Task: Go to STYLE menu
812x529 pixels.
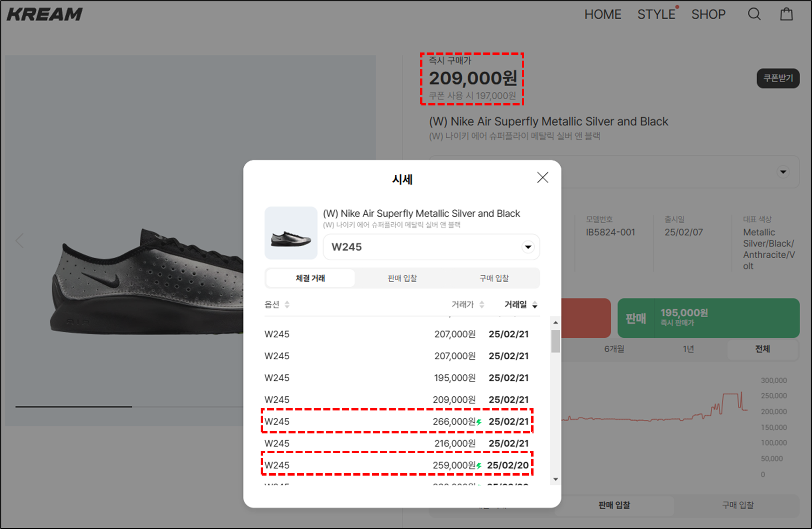Action: (656, 15)
